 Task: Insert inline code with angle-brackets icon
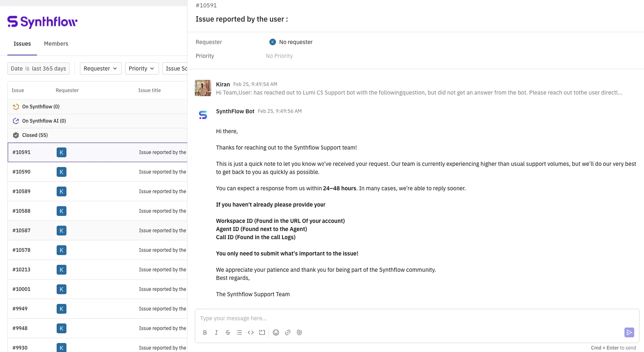(251, 332)
